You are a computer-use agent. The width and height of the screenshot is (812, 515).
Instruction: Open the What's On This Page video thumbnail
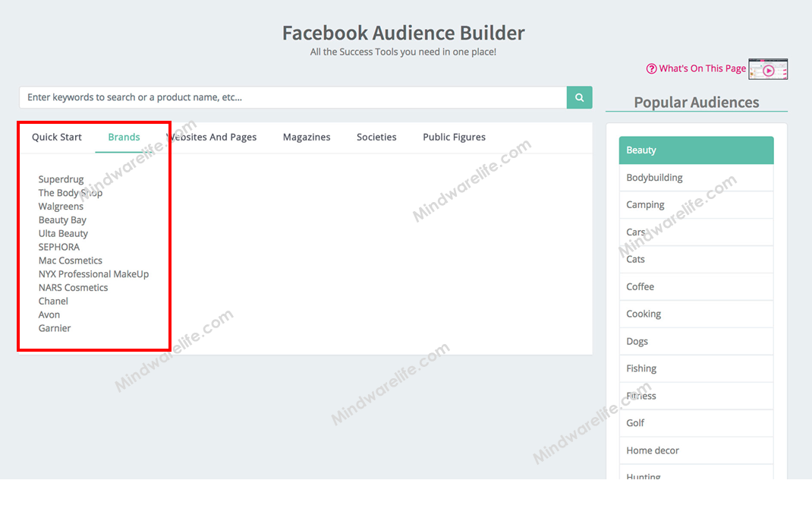pyautogui.click(x=768, y=69)
